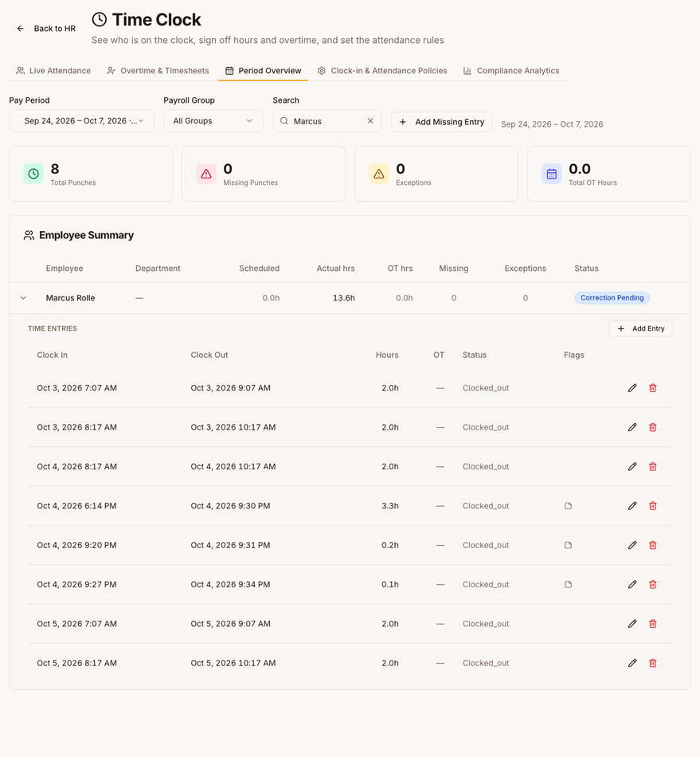Image resolution: width=700 pixels, height=757 pixels.
Task: Edit the Oct 5 8:17 AM entry
Action: point(632,663)
